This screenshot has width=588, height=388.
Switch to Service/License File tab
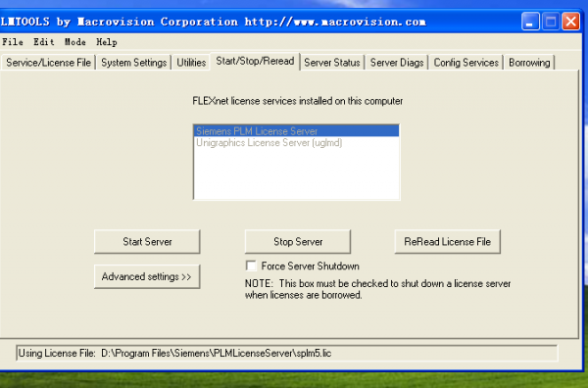[48, 63]
